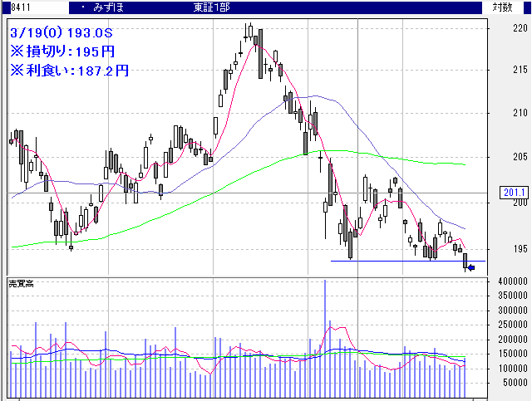Select the 損切り:195円 stop-loss note

click(62, 52)
